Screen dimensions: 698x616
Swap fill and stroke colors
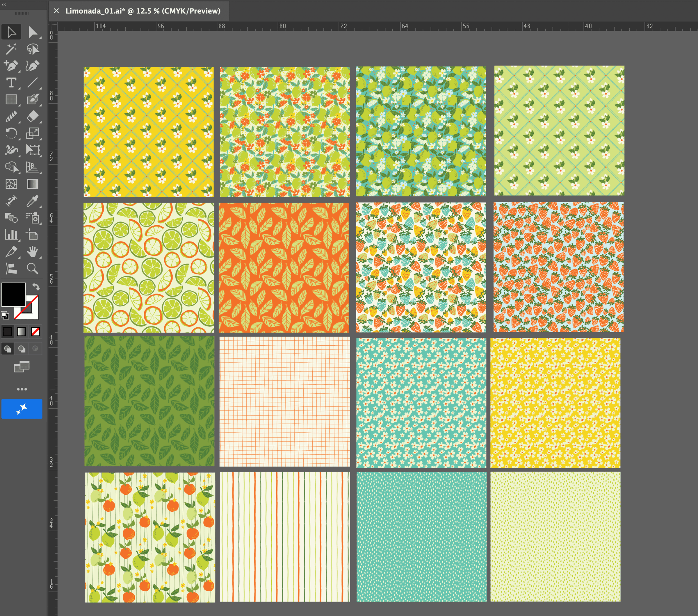[36, 286]
